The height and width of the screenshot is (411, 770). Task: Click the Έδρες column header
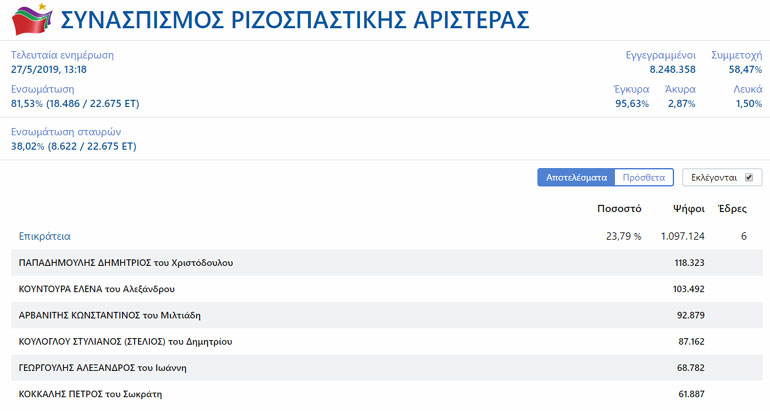[732, 210]
